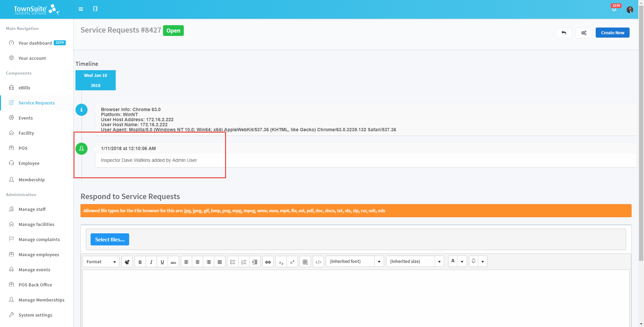The height and width of the screenshot is (327, 644).
Task: Open the background color picker arrow
Action: coord(483,262)
